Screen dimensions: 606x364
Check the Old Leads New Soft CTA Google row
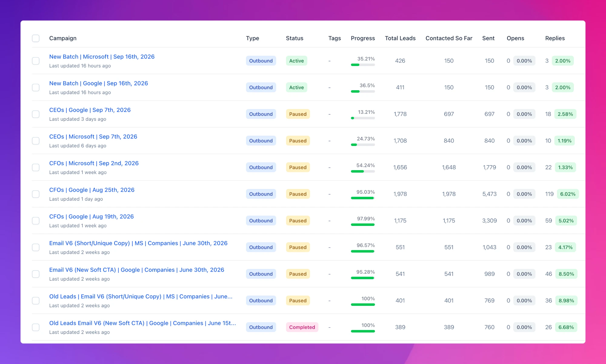(x=36, y=327)
